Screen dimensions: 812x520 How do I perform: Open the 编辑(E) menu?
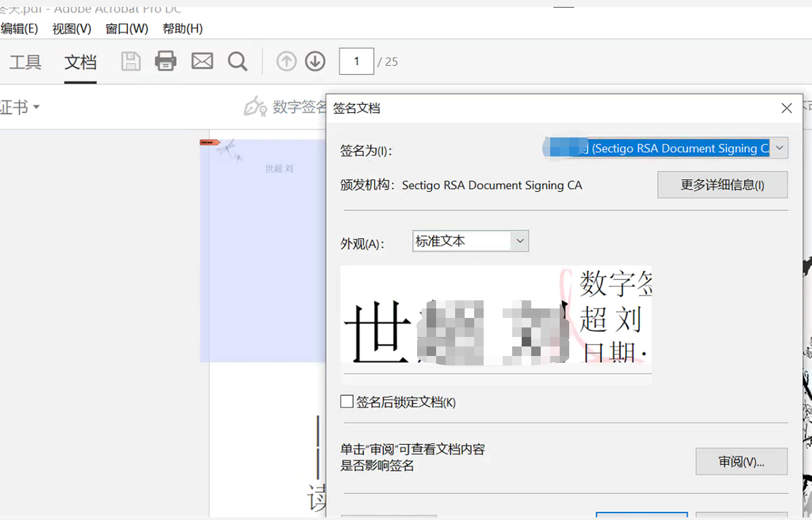pos(20,29)
